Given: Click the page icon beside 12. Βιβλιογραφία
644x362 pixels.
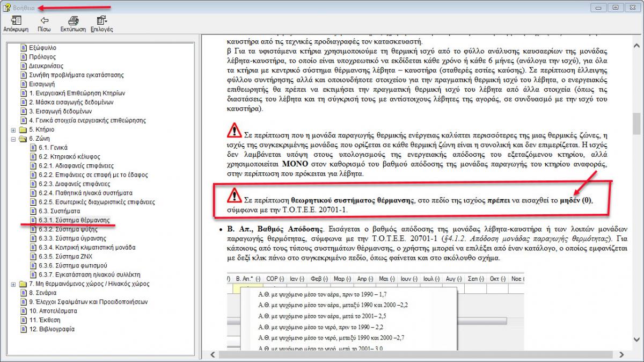Looking at the screenshot, I should [x=23, y=329].
